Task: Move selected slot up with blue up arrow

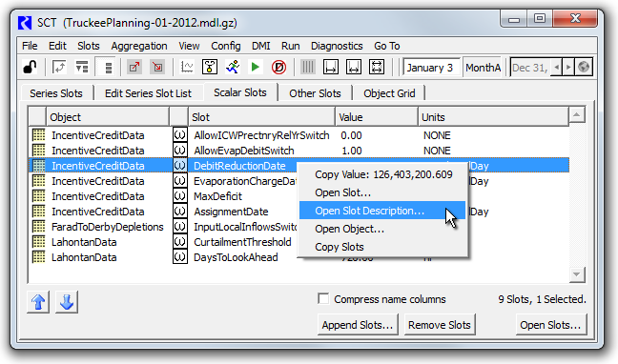Action: (38, 302)
